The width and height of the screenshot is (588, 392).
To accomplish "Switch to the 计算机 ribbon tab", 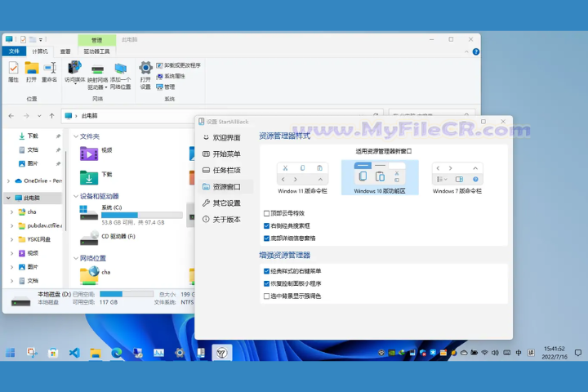I will 40,51.
